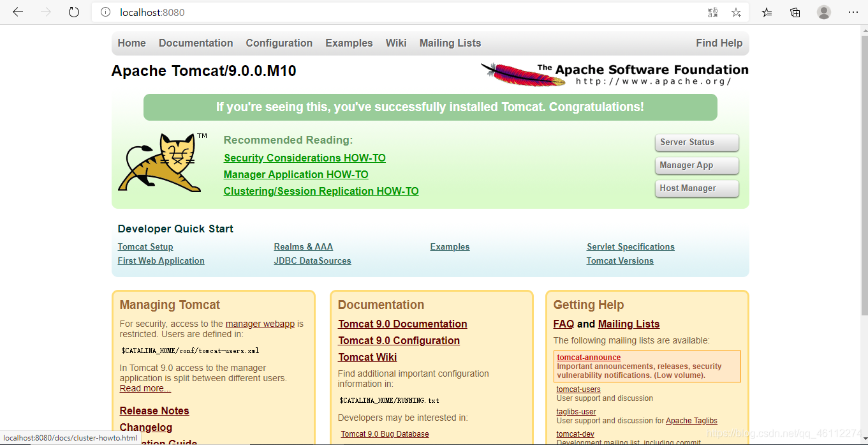Click the site information icon in address bar
The image size is (868, 445).
(105, 12)
